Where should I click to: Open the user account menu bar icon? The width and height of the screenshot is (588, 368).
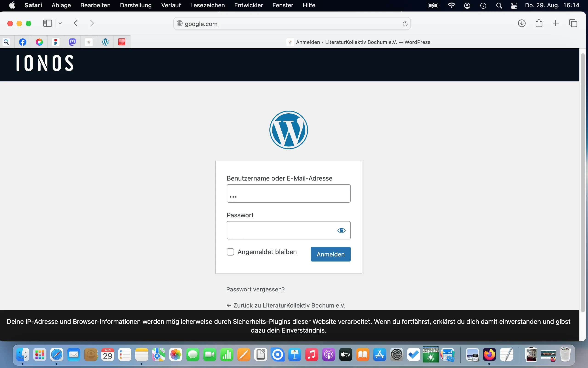467,6
